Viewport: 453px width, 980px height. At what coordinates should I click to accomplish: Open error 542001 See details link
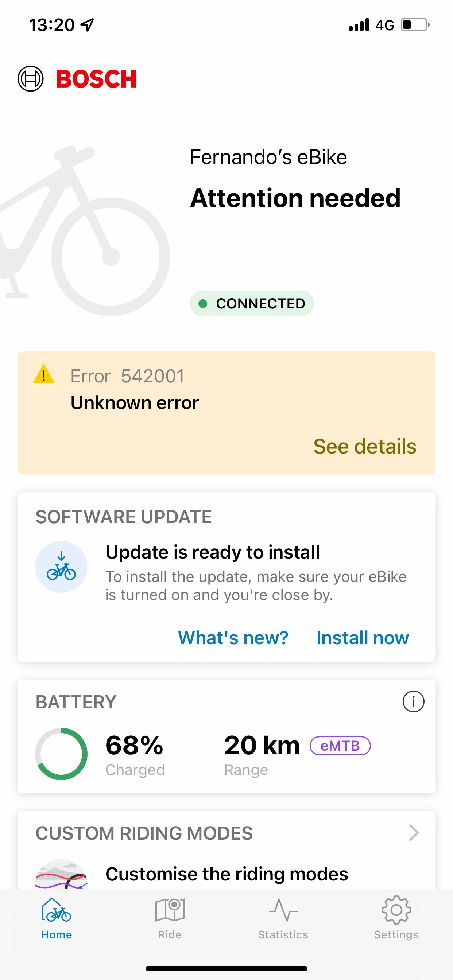click(364, 446)
